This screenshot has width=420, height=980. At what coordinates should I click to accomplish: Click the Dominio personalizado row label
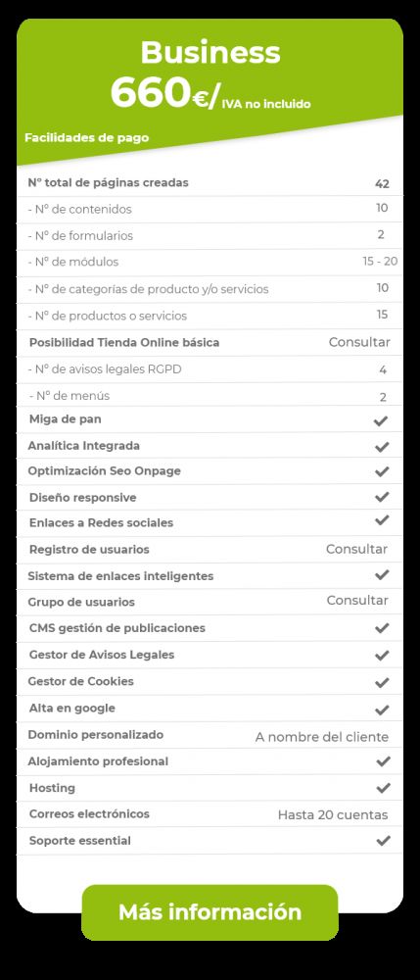click(x=96, y=735)
